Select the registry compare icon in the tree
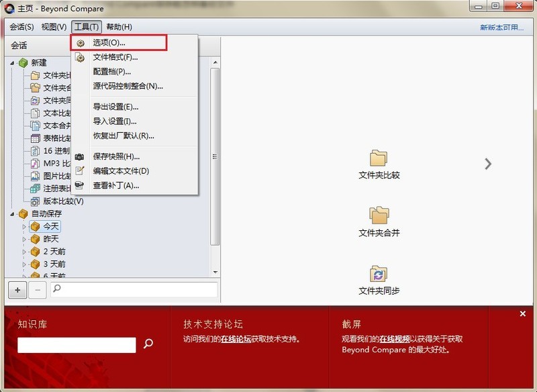This screenshot has height=392, width=537. [35, 189]
